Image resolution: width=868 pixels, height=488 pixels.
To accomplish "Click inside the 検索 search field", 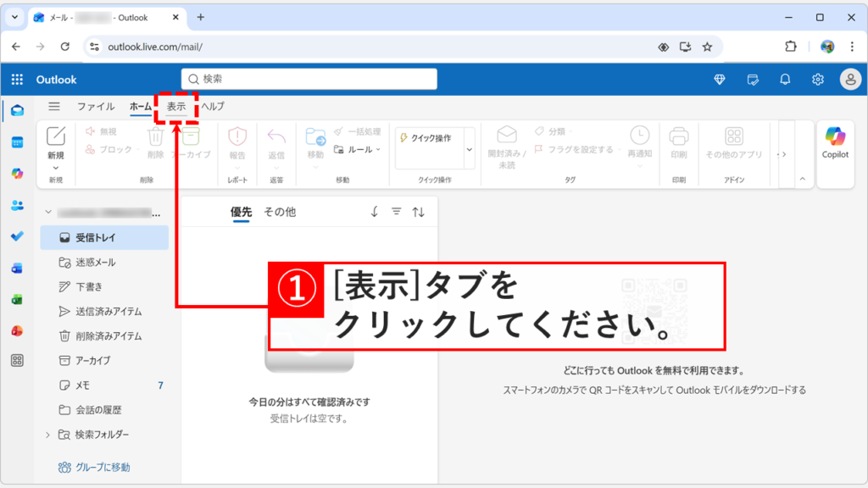I will tap(308, 79).
